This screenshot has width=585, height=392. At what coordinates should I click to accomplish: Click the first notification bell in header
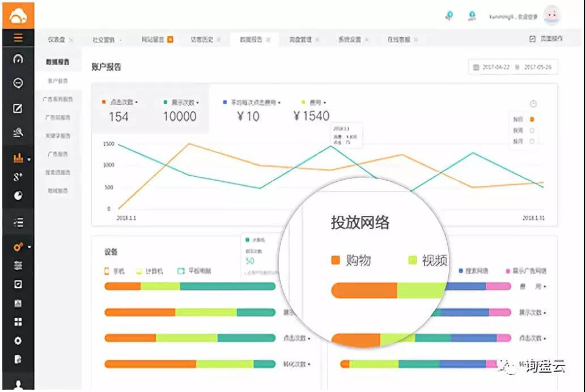450,16
